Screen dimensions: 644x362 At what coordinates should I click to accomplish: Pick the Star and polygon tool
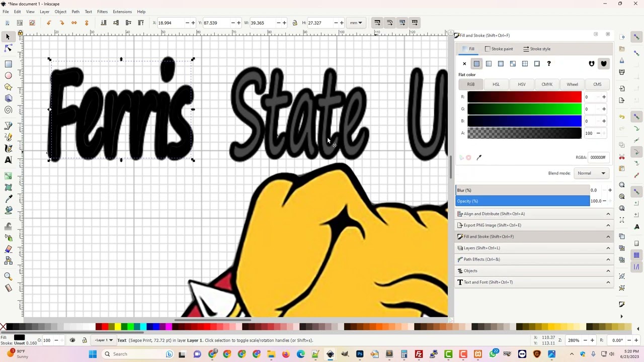[8, 87]
